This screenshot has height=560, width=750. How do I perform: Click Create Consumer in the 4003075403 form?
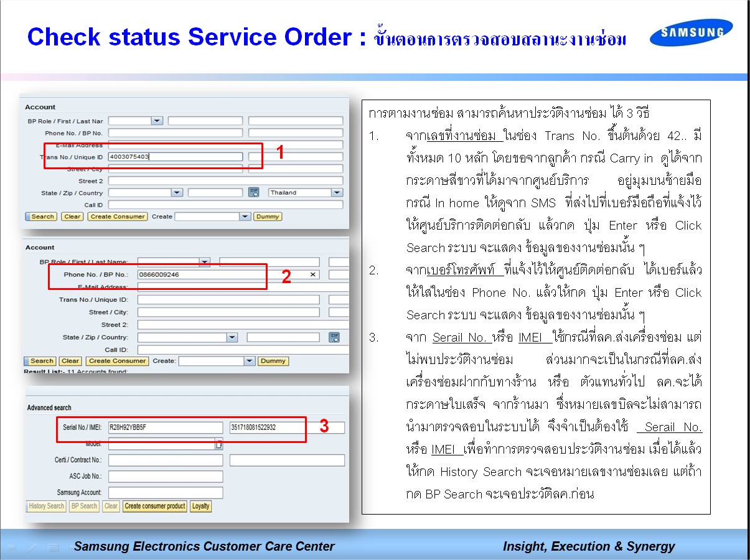[117, 217]
